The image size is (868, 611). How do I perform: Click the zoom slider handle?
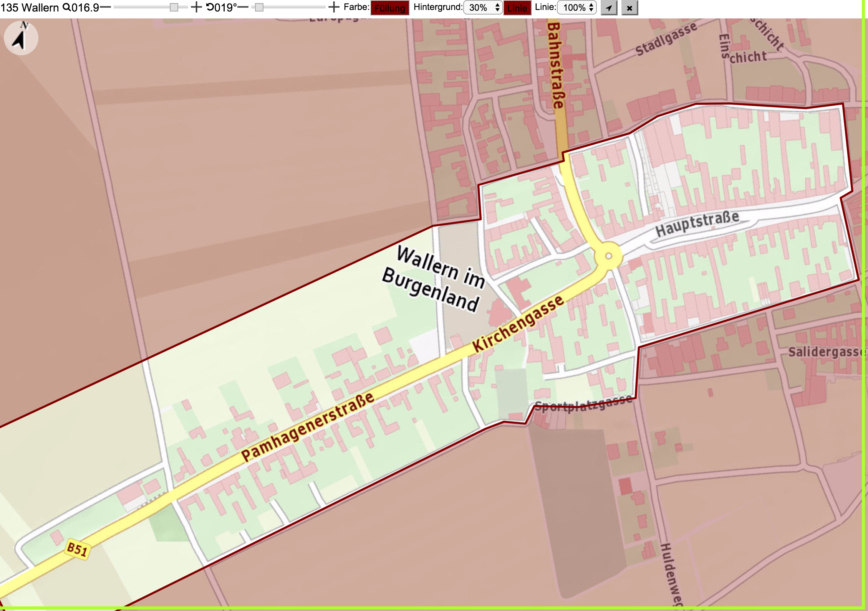(174, 7)
